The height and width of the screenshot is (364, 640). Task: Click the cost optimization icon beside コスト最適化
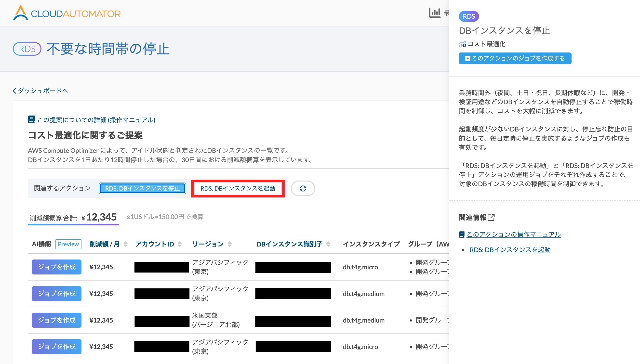(x=462, y=44)
